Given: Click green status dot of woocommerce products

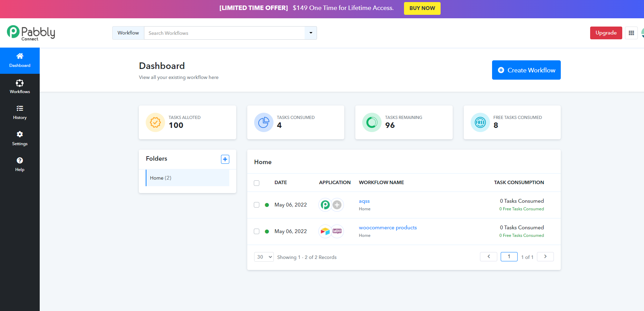Looking at the screenshot, I should tap(267, 231).
